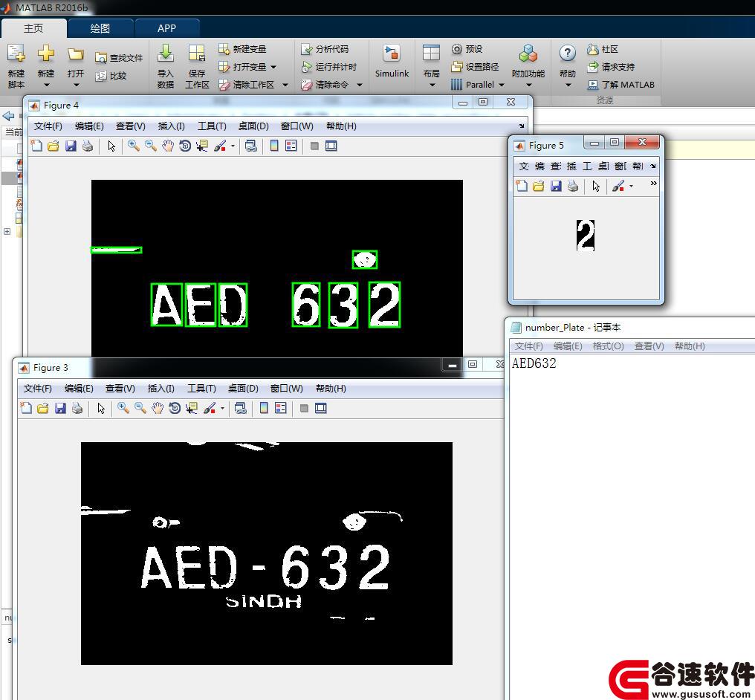This screenshot has height=700, width=755.
Task: Click the 帮助 question mark icon
Action: [x=568, y=53]
